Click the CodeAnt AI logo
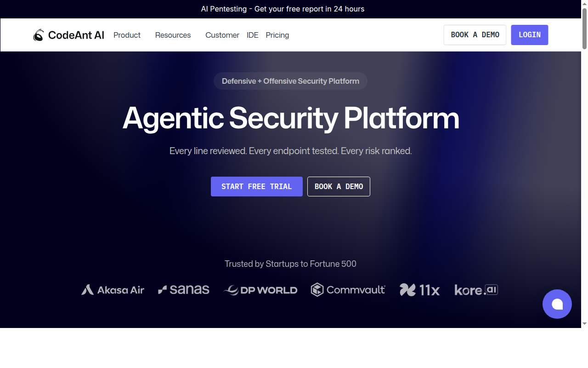The image size is (588, 368). point(68,34)
